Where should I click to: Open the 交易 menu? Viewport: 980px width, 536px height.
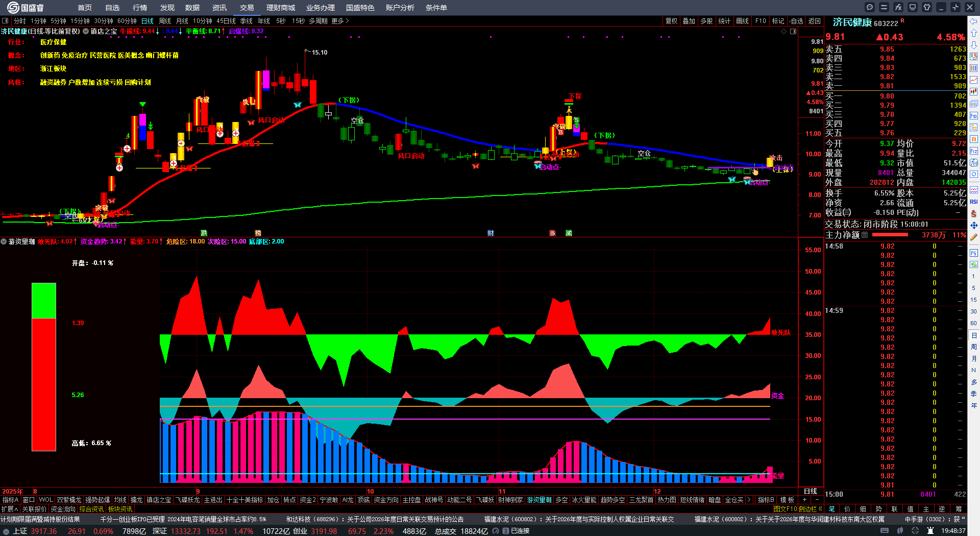pos(247,8)
